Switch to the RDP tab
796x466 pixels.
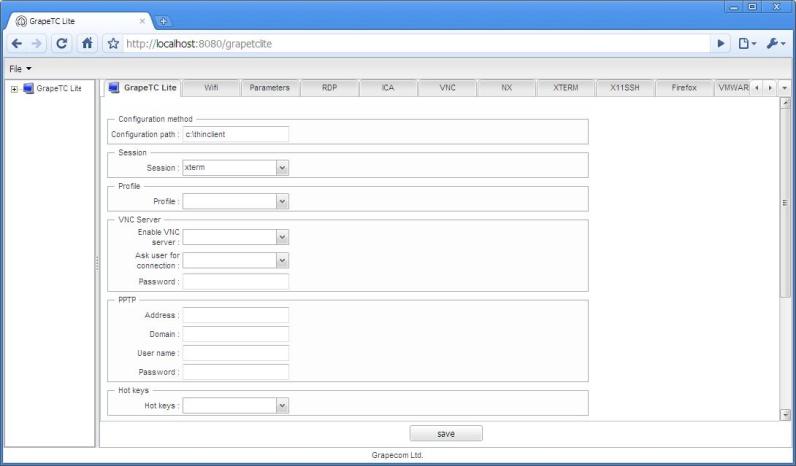click(x=329, y=88)
